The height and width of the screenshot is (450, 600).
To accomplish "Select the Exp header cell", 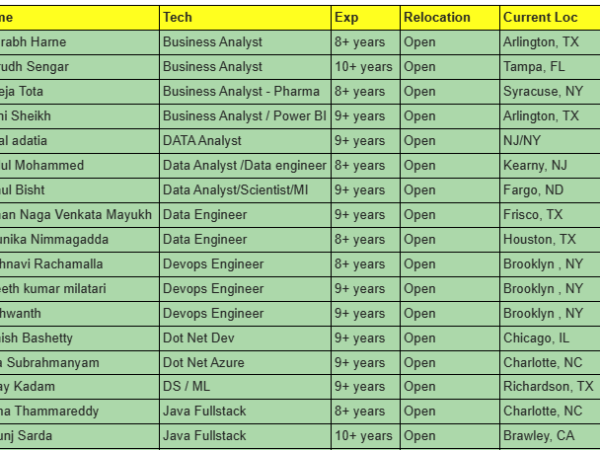I will point(364,18).
